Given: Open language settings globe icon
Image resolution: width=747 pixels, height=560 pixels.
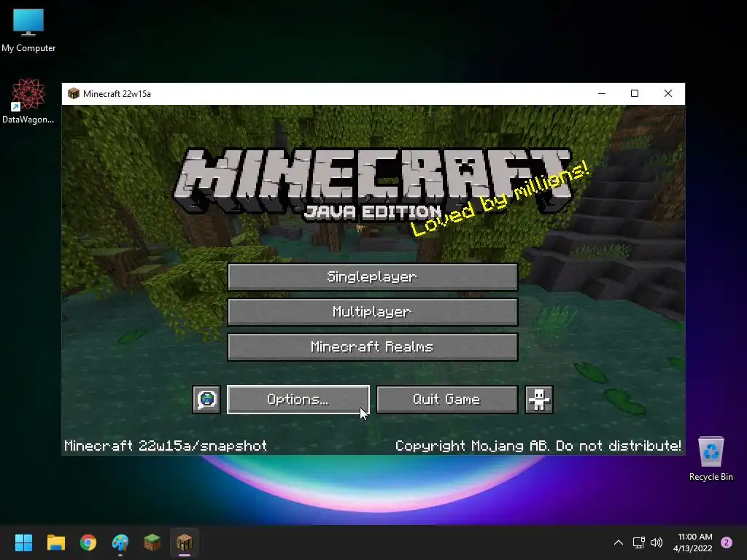Looking at the screenshot, I should coord(206,400).
